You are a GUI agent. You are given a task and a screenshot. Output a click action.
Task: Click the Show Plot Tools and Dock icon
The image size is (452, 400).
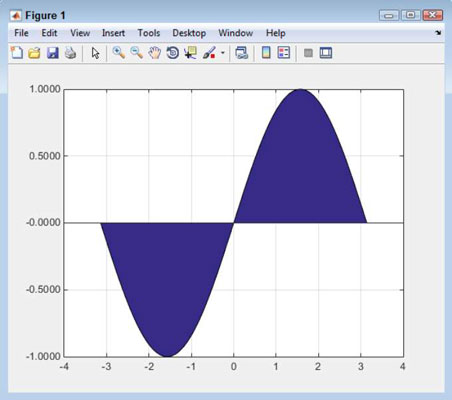coord(326,53)
